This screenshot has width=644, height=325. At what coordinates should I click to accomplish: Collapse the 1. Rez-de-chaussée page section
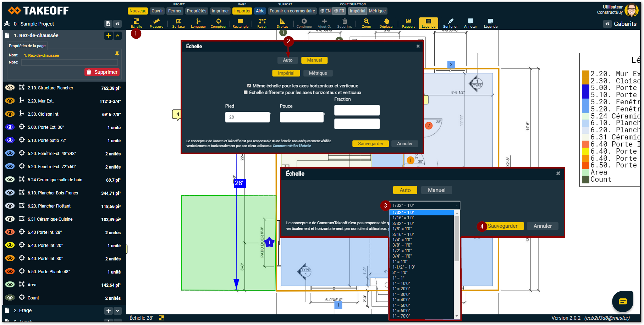click(117, 35)
